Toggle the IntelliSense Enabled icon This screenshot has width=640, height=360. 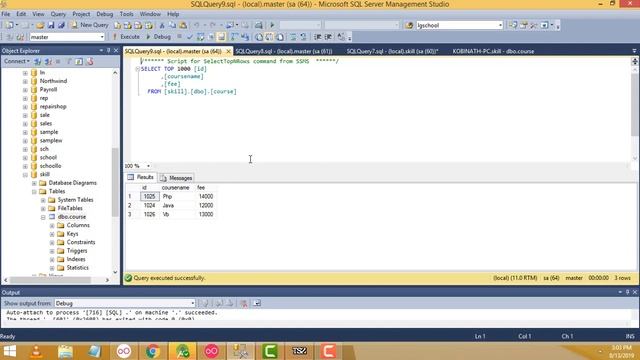click(221, 37)
